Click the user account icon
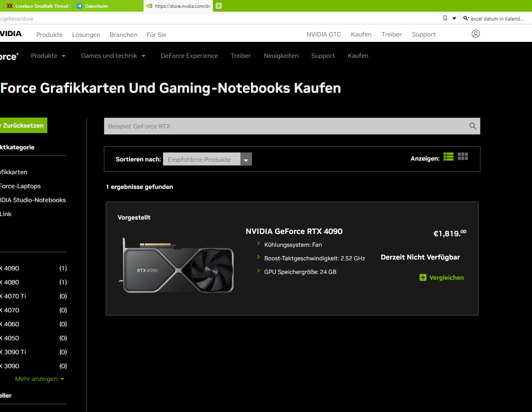Screen dimensions: 532x412 [x=476, y=34]
